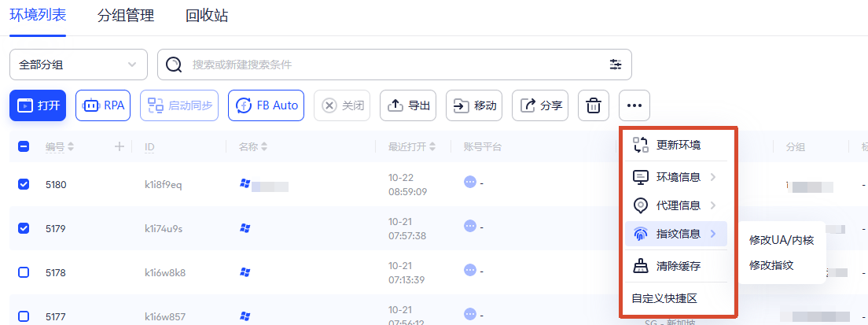The height and width of the screenshot is (325, 868).
Task: Click the 分组 column header
Action: tap(796, 146)
